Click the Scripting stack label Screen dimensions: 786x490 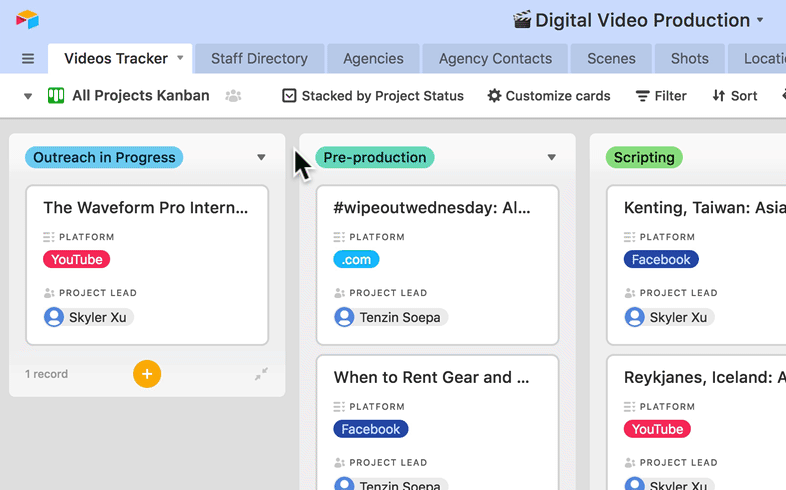point(644,157)
